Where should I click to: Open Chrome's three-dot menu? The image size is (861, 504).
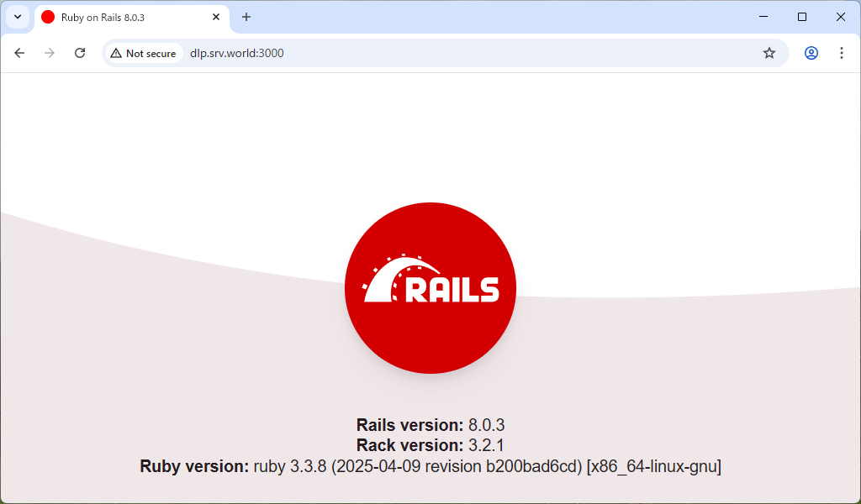tap(842, 53)
